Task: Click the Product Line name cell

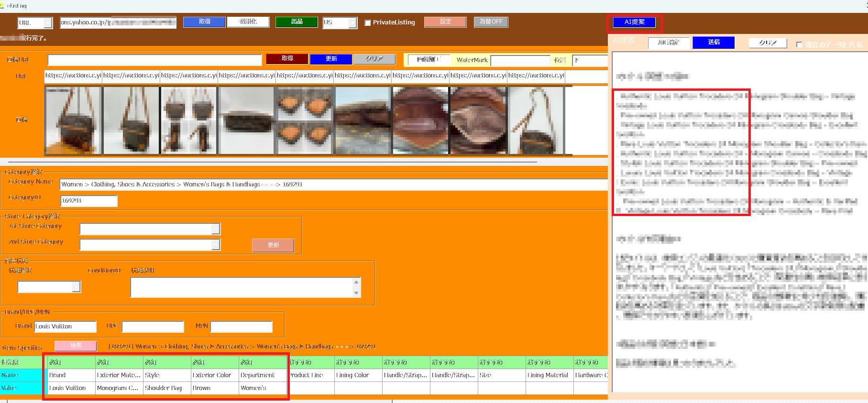Action: [x=310, y=375]
